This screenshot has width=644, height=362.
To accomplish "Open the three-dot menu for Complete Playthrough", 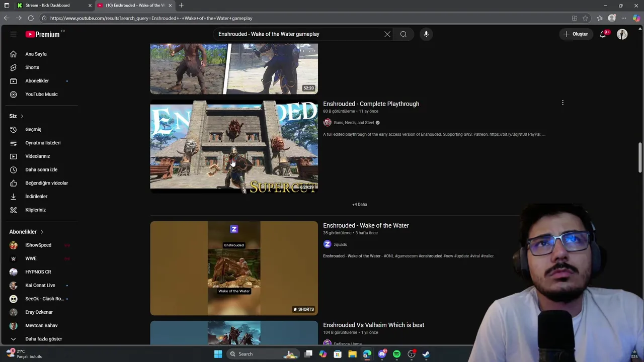I will 562,103.
